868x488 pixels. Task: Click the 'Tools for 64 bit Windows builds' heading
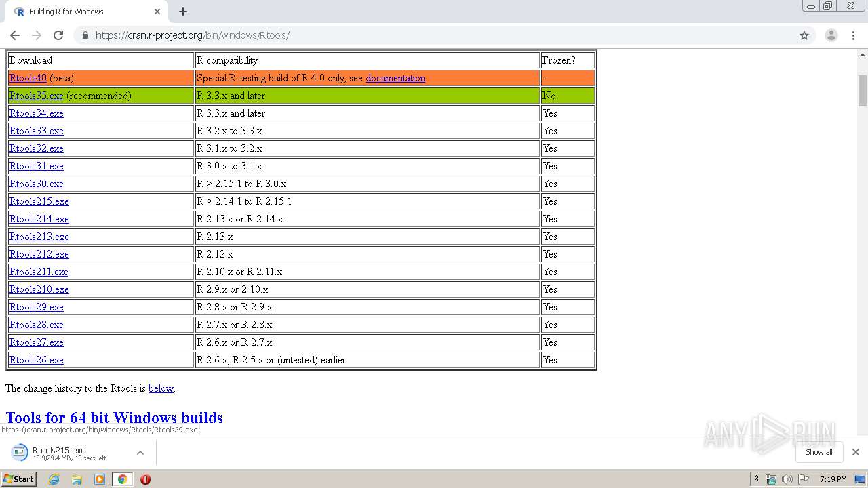tap(114, 418)
